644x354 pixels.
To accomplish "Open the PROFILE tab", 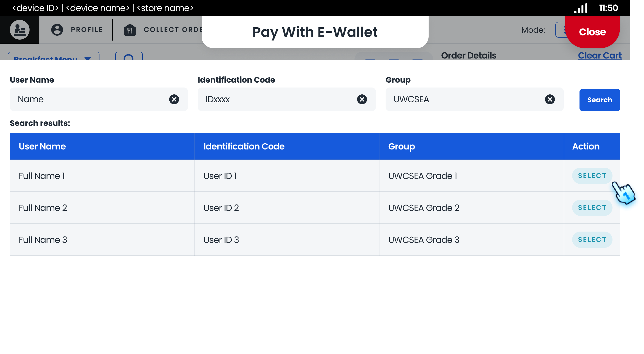I will (x=86, y=30).
